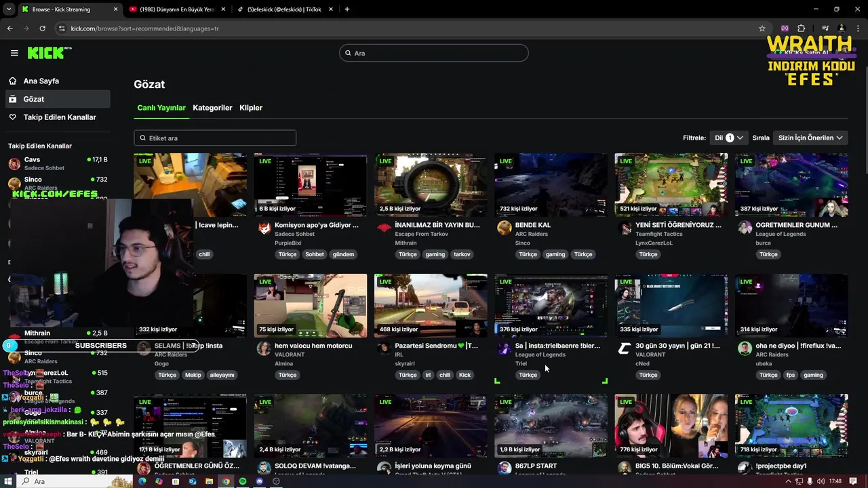Reload the page with refresh icon

coord(42,28)
